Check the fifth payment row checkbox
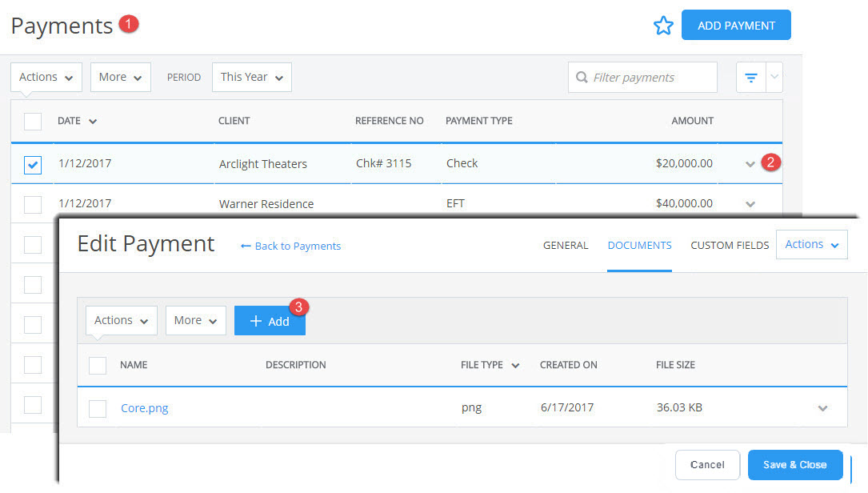The height and width of the screenshot is (493, 868). click(33, 325)
